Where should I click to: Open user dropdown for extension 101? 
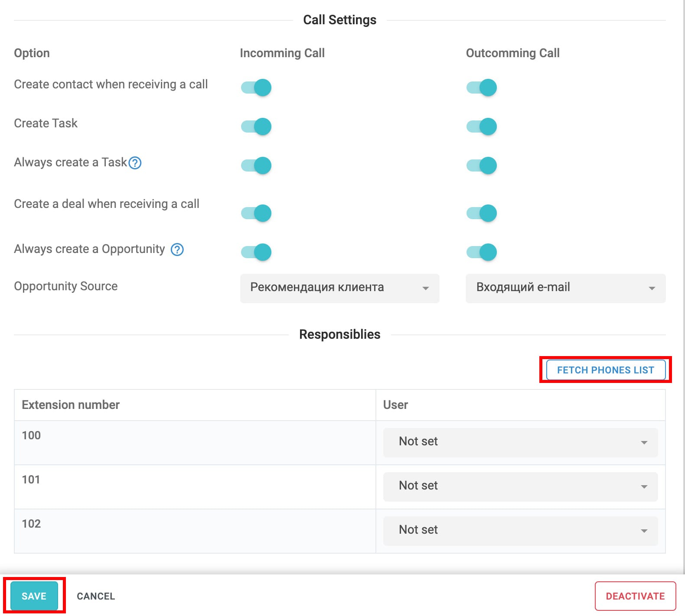520,486
